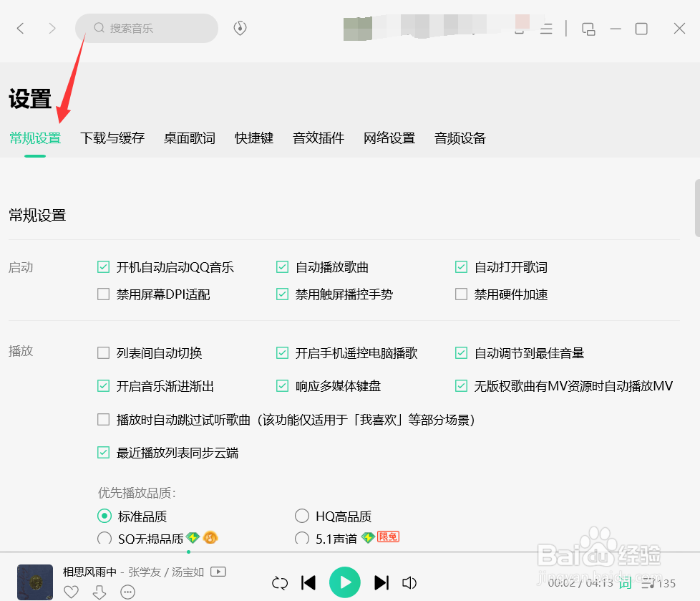The height and width of the screenshot is (601, 700).
Task: Toggle 无版权歌曲有MV资源时自动播放MV checkbox
Action: (x=461, y=386)
